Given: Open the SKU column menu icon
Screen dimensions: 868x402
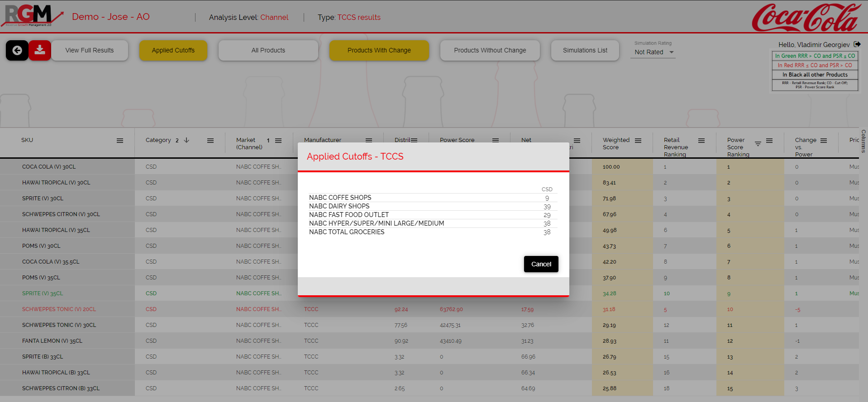Looking at the screenshot, I should [x=120, y=141].
